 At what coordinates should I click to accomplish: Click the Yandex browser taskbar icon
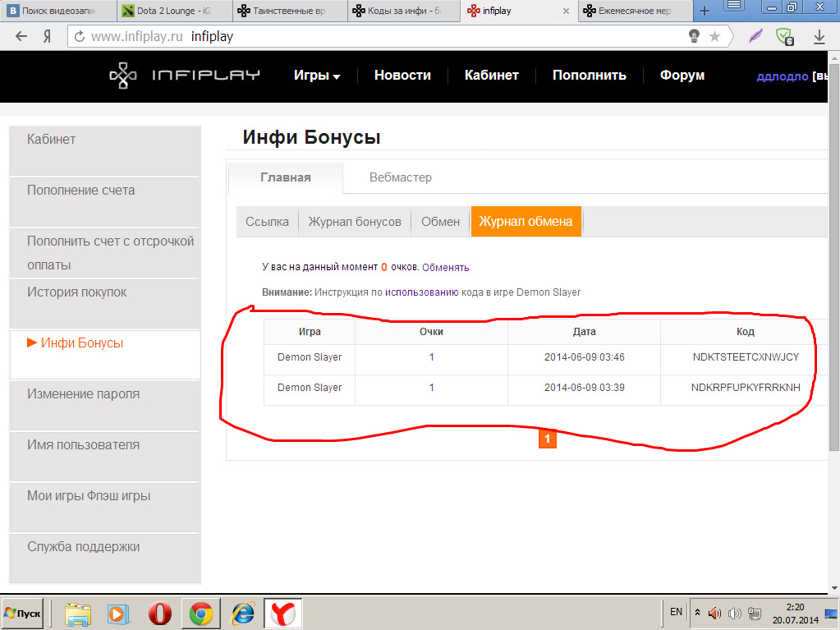point(282,614)
